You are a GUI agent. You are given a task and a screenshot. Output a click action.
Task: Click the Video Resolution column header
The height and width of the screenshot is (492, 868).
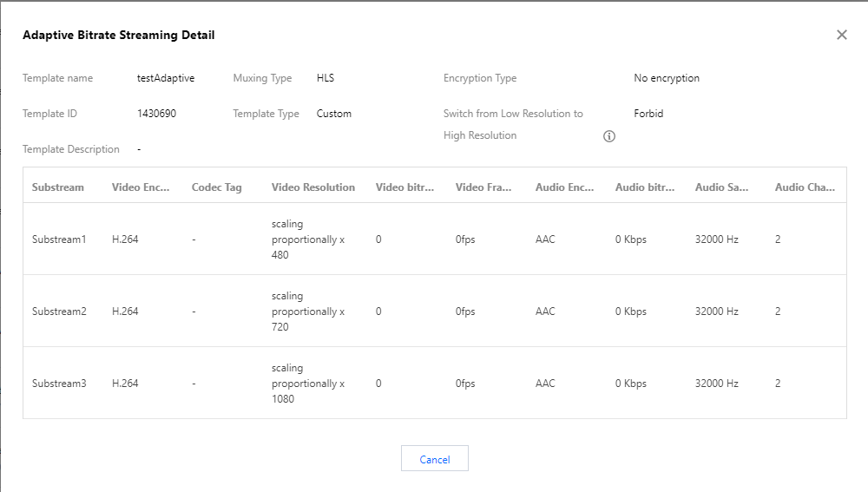pyautogui.click(x=313, y=187)
